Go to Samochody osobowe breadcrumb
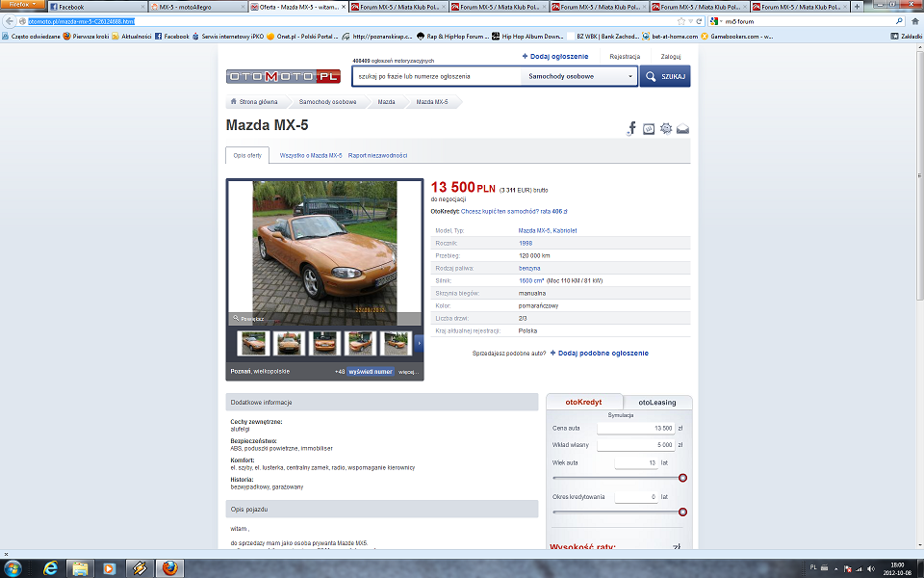The height and width of the screenshot is (578, 924). click(x=327, y=102)
